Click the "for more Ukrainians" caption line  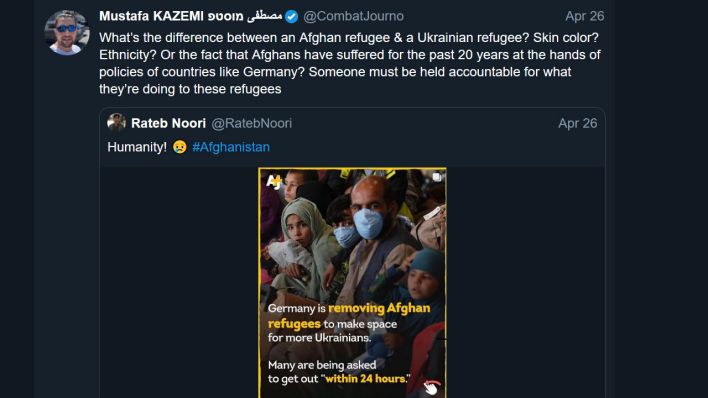coord(319,338)
